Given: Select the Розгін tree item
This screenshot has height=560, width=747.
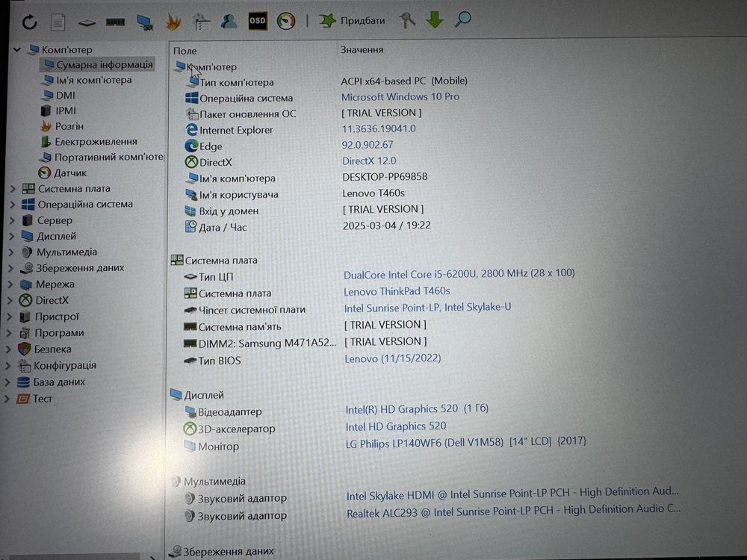Looking at the screenshot, I should tap(63, 126).
